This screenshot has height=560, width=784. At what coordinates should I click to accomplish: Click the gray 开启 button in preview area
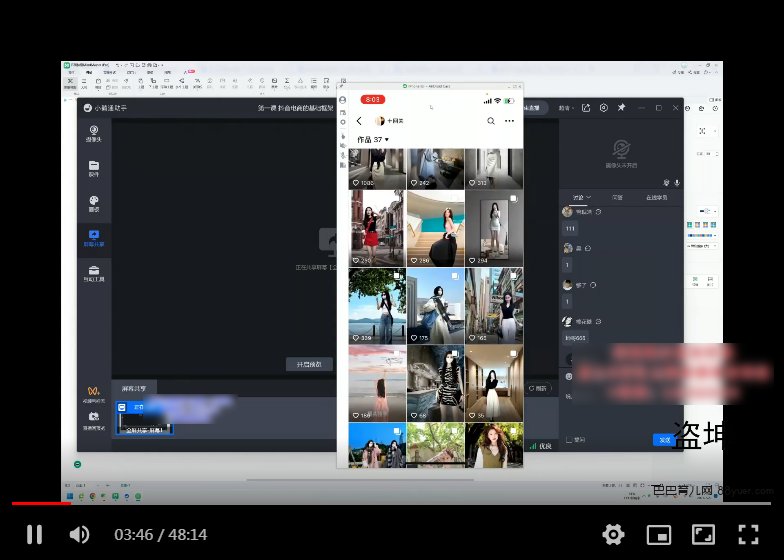click(309, 364)
